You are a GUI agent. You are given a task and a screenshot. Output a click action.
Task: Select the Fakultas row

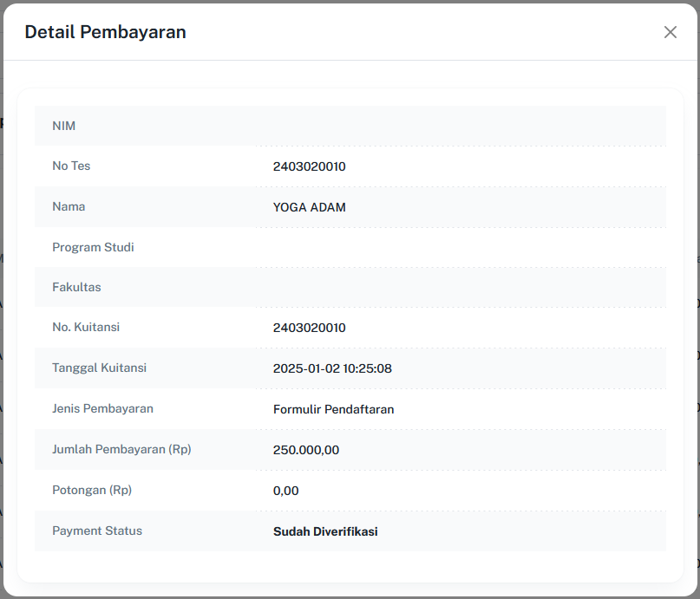pyautogui.click(x=350, y=287)
